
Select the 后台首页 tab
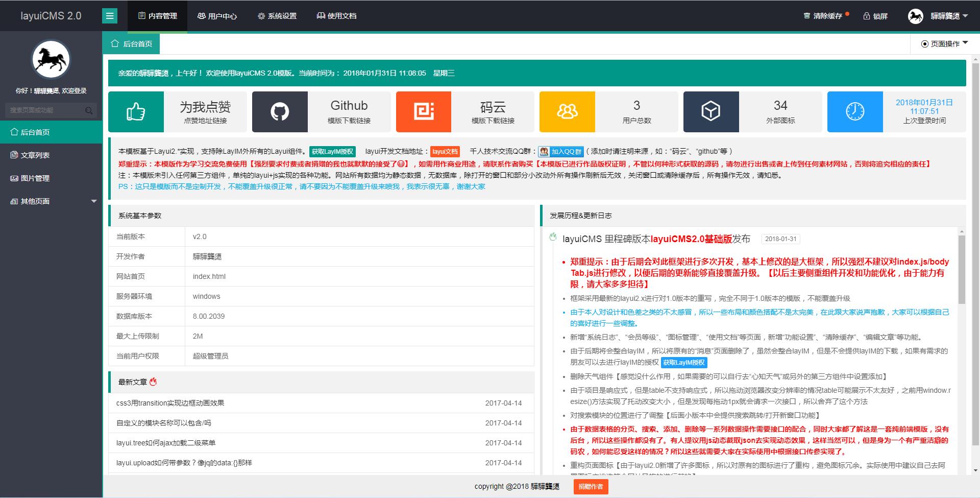click(x=132, y=43)
